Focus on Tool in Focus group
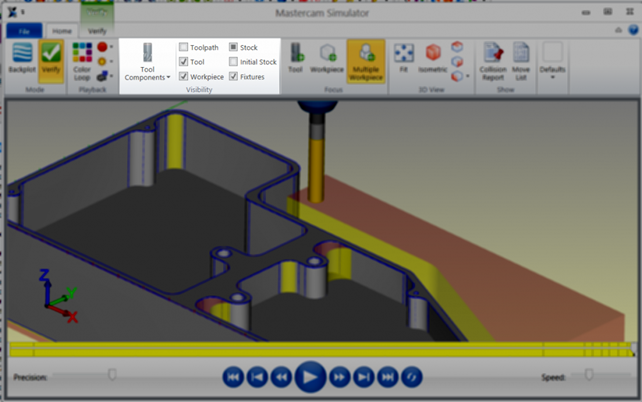The image size is (642, 402). click(x=296, y=58)
